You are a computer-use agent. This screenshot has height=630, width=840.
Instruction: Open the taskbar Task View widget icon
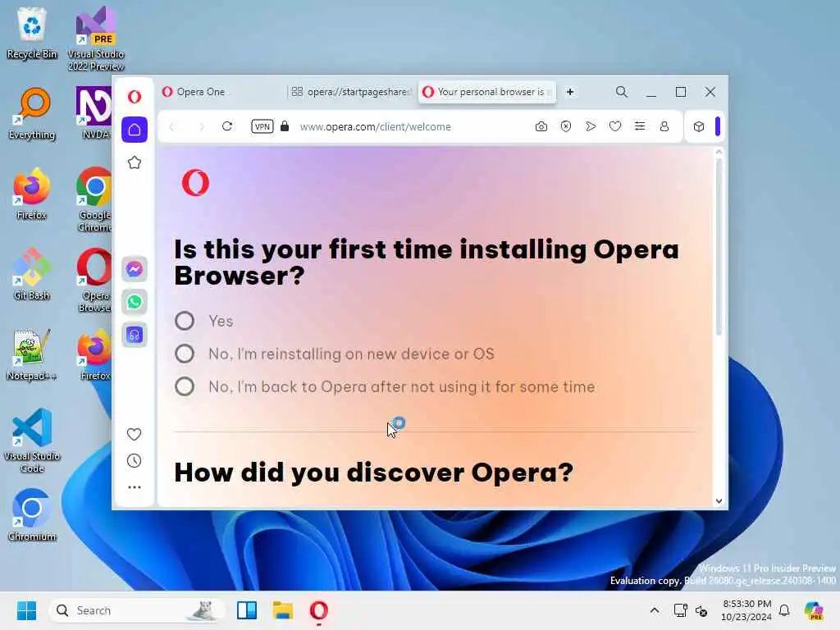click(247, 610)
